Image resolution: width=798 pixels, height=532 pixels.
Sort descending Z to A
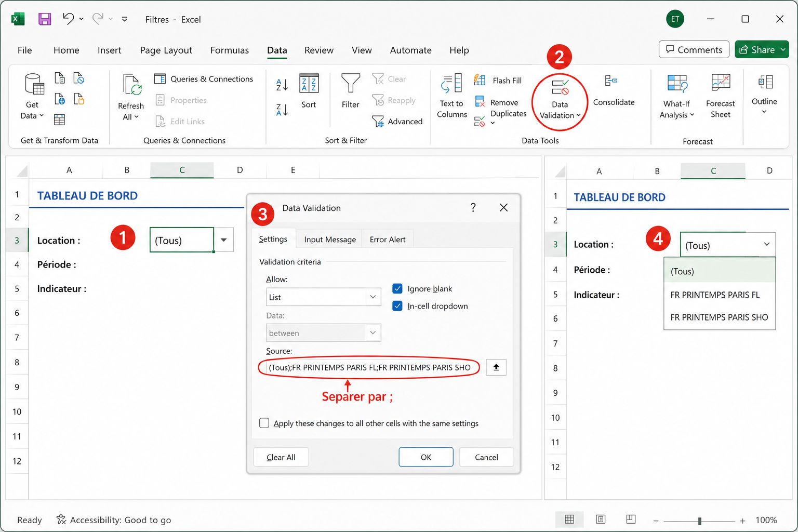point(282,109)
